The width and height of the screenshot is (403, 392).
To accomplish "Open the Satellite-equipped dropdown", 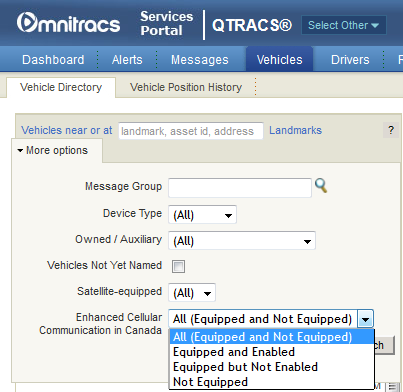I will 192,293.
